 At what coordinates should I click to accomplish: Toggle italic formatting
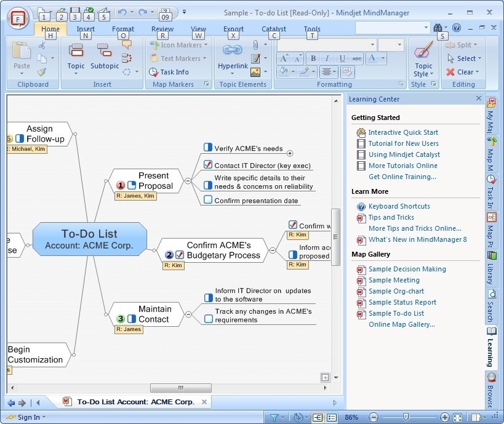coord(327,58)
